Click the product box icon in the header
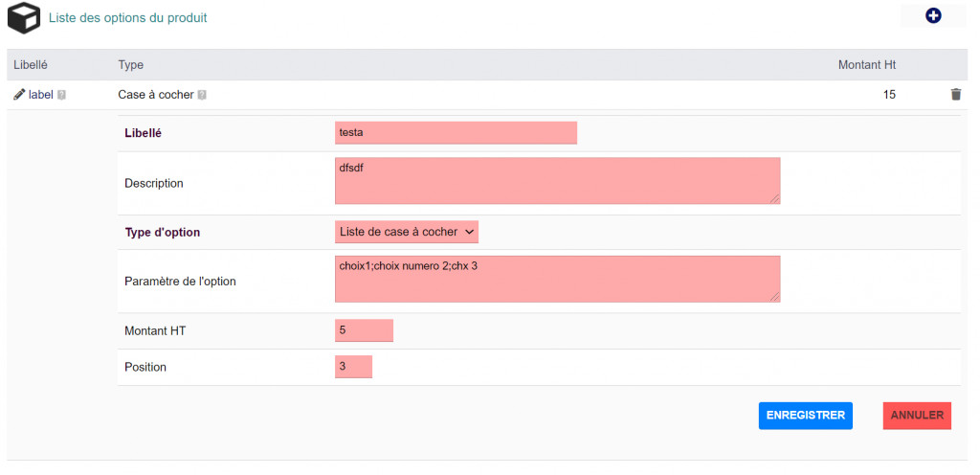This screenshot has width=980, height=475. pyautogui.click(x=24, y=18)
